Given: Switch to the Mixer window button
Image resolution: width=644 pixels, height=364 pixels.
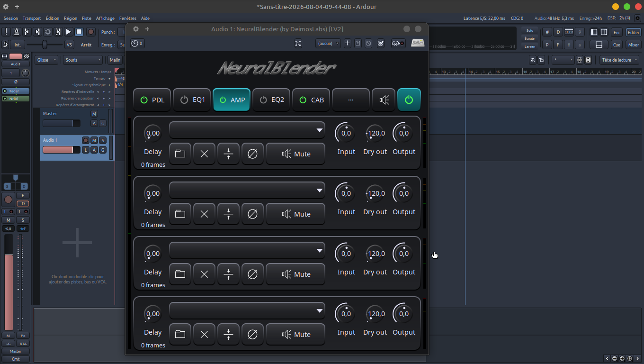Looking at the screenshot, I should (634, 45).
